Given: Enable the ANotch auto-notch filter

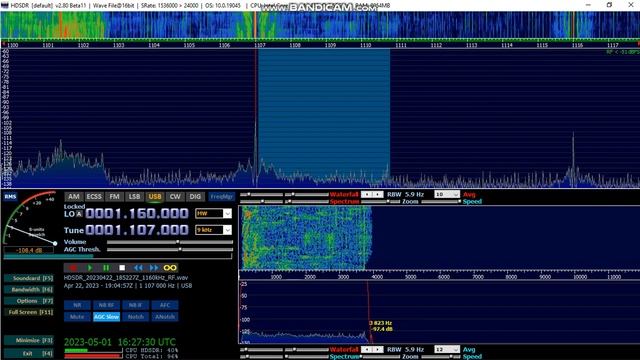Looking at the screenshot, I should pyautogui.click(x=165, y=317).
